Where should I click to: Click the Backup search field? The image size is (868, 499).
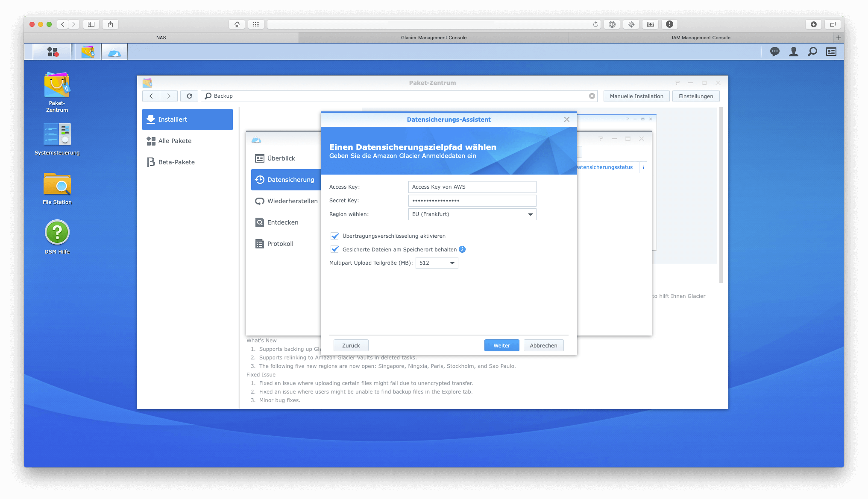(x=399, y=96)
